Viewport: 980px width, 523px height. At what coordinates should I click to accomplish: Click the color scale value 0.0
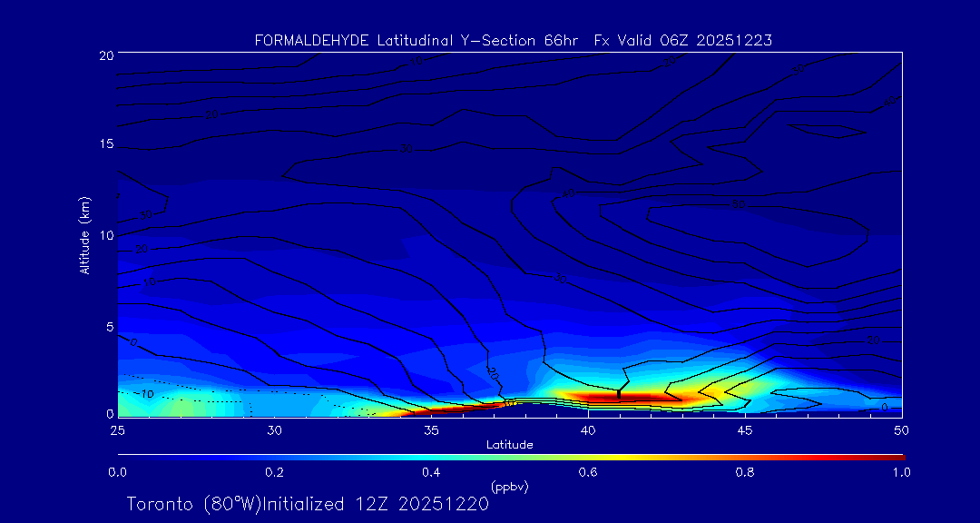118,472
